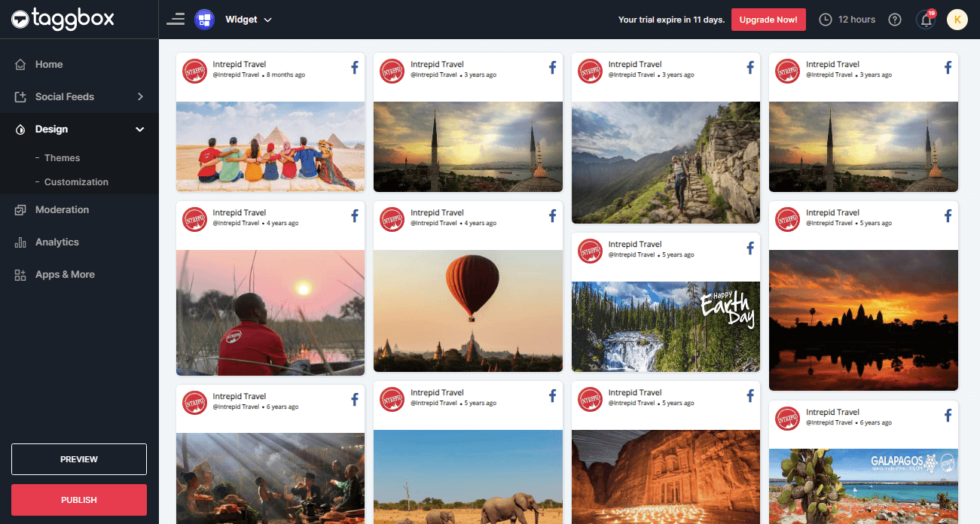980x524 pixels.
Task: Collapse the Design menu chevron
Action: click(x=139, y=129)
